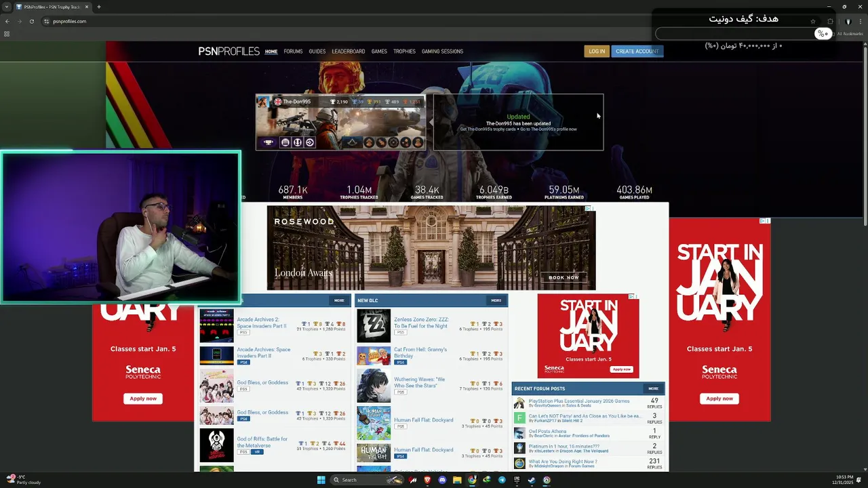This screenshot has width=868, height=488.
Task: Open a new browser tab with plus icon
Action: 99,7
